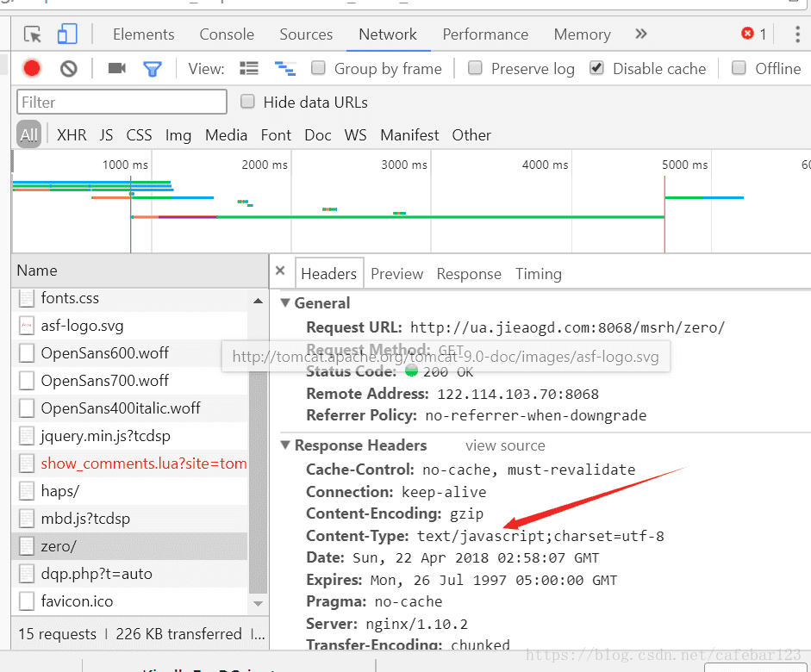Click into the Filter text field
Image resolution: width=811 pixels, height=672 pixels.
122,102
